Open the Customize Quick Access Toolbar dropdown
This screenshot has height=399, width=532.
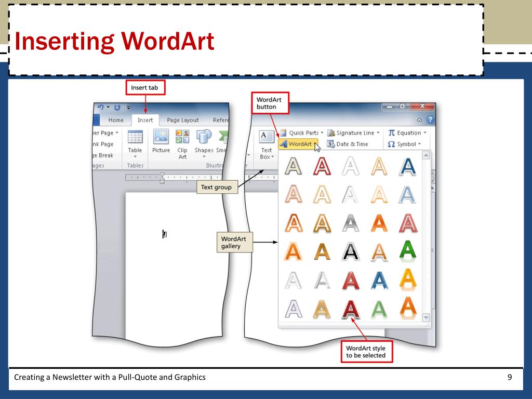tap(129, 108)
